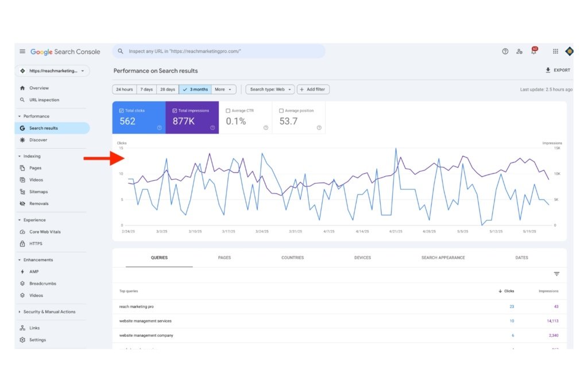Switch to the Devices tab
Image resolution: width=588 pixels, height=392 pixels.
point(363,258)
